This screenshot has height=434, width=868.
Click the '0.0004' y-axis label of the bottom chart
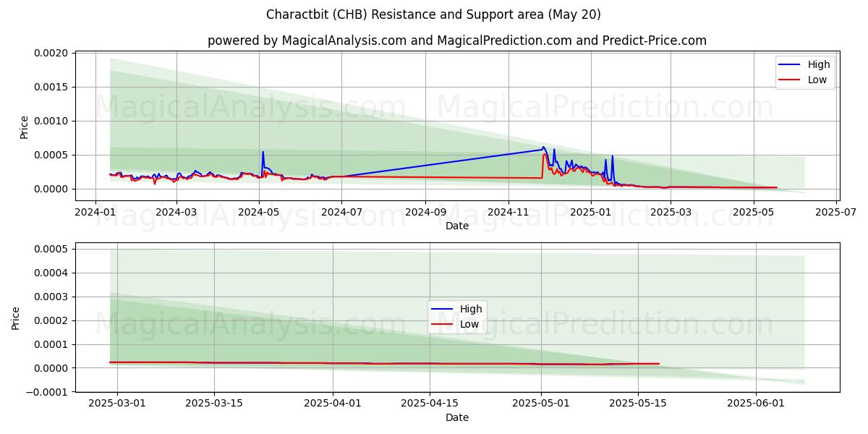click(51, 273)
